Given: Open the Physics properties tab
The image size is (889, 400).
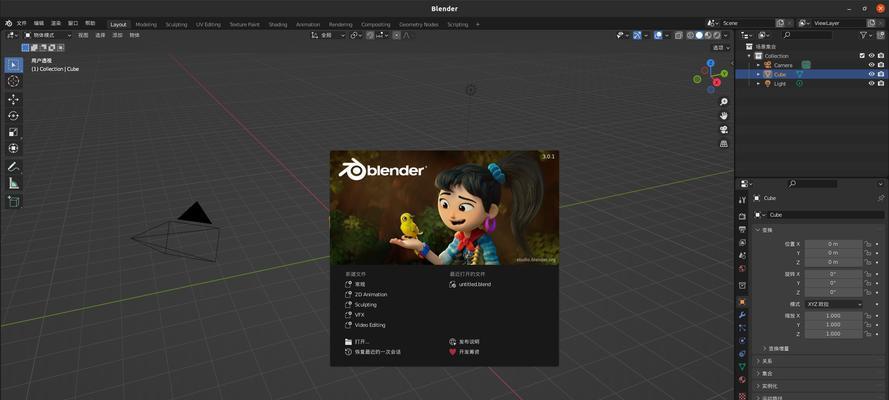Looking at the screenshot, I should [742, 341].
